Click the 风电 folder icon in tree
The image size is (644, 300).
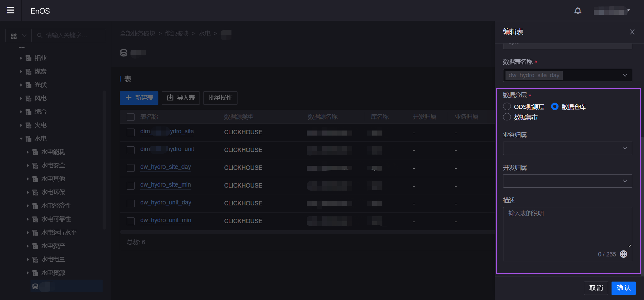pyautogui.click(x=29, y=99)
